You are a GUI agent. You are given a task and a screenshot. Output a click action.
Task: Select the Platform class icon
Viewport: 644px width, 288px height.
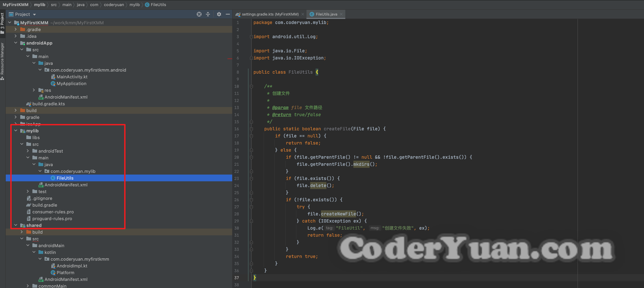pos(53,272)
